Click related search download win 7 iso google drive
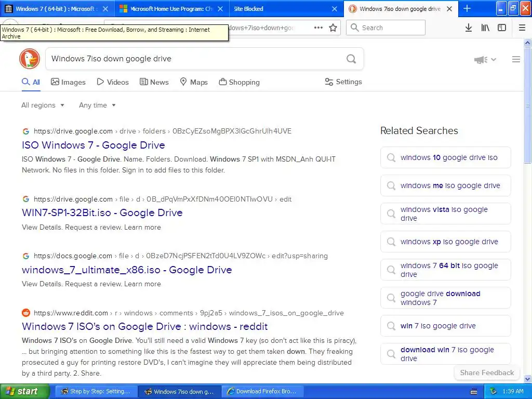Viewport: 532px width, 399px height. tap(445, 354)
